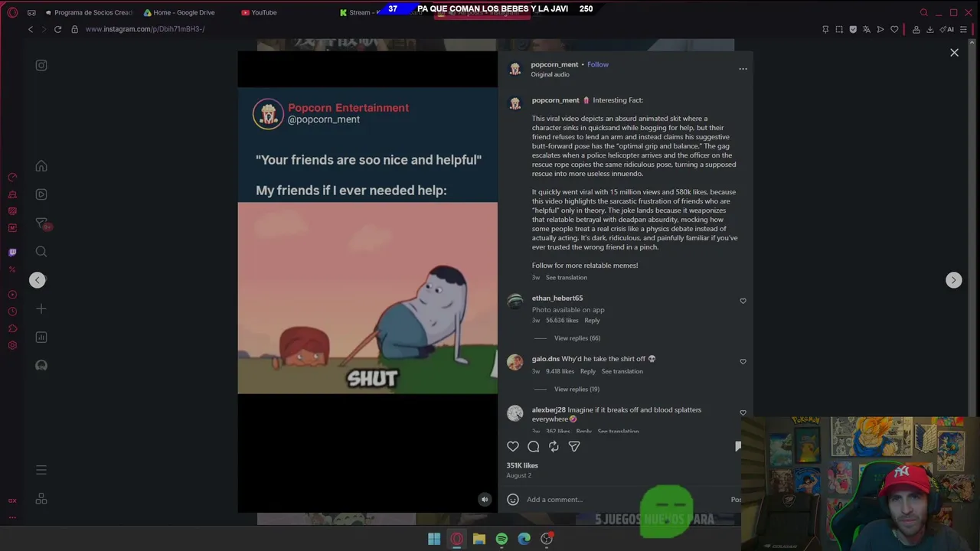Image resolution: width=980 pixels, height=551 pixels.
Task: Open File Explorer from taskbar
Action: (x=479, y=539)
